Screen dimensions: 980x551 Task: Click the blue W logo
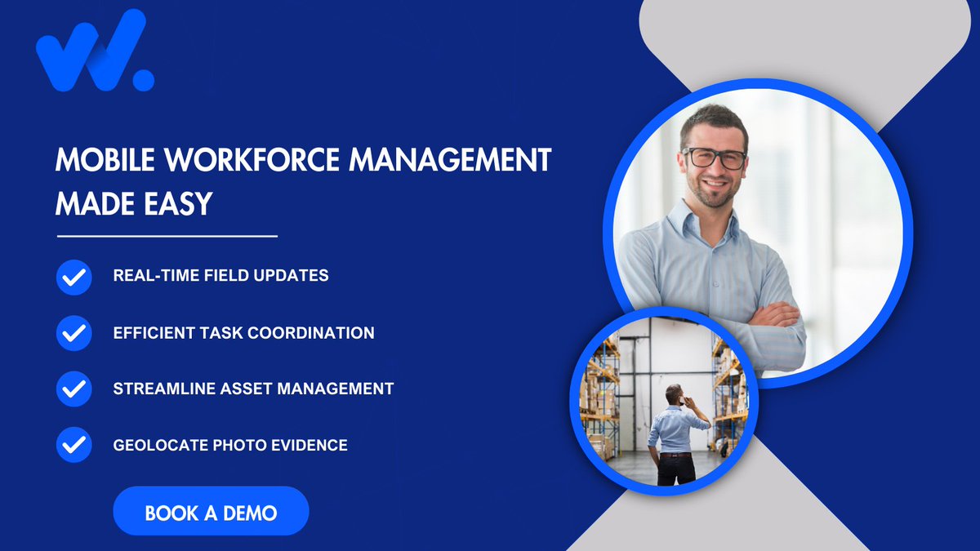tap(95, 51)
